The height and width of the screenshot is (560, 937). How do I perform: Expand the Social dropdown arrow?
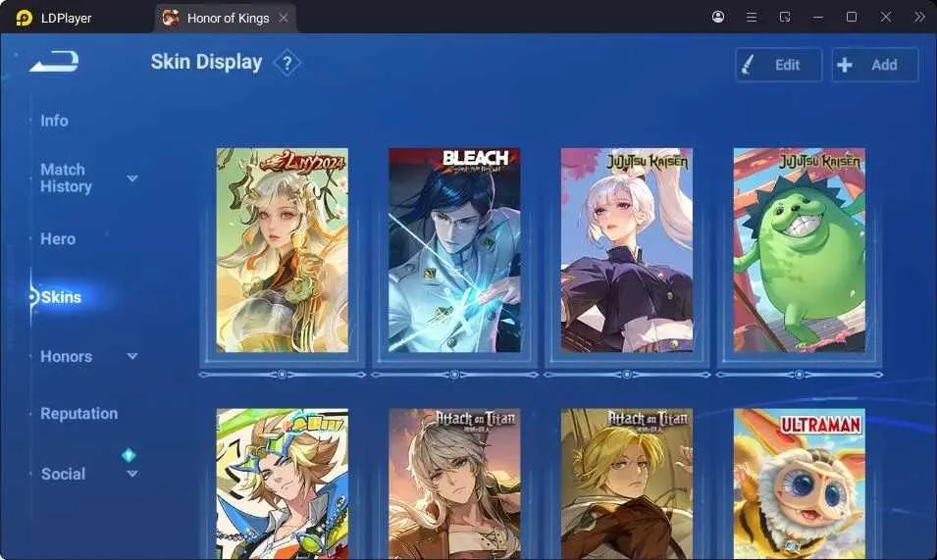[132, 474]
